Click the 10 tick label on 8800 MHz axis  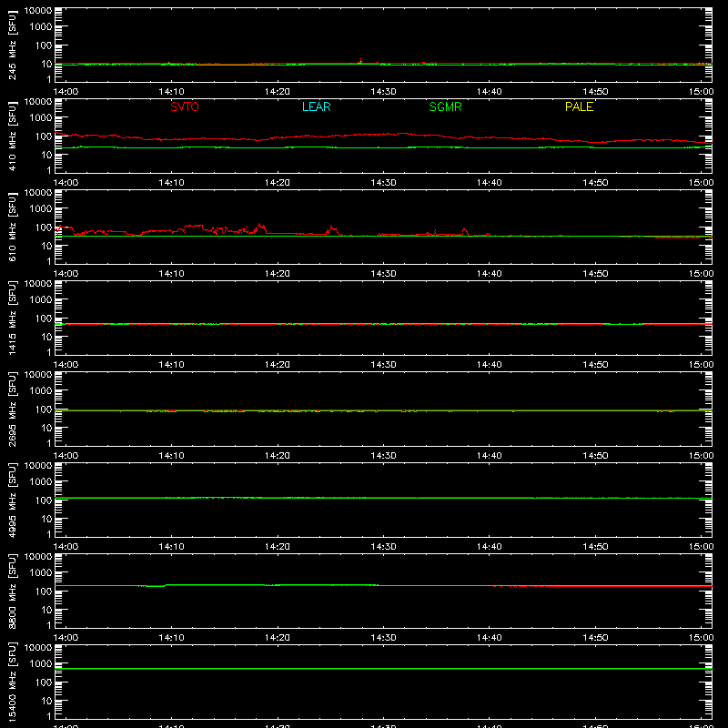[46, 610]
